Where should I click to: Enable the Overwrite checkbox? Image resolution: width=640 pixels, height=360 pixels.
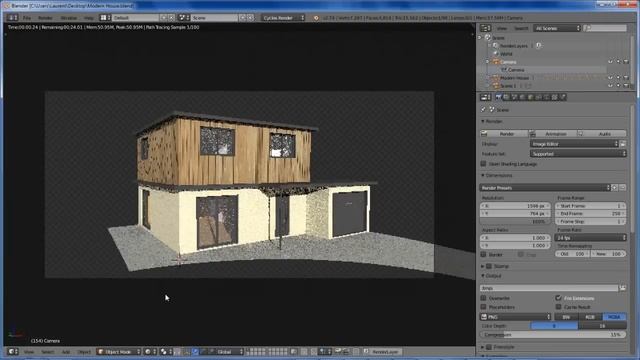point(484,298)
